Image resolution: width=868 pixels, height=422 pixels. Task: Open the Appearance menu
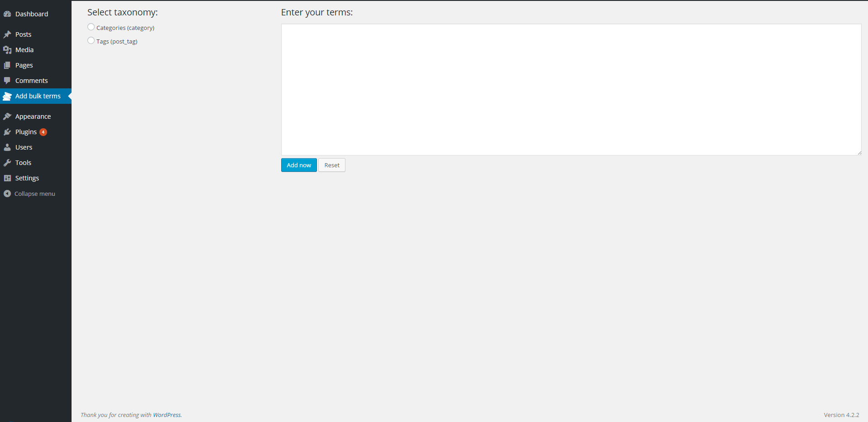point(36,116)
